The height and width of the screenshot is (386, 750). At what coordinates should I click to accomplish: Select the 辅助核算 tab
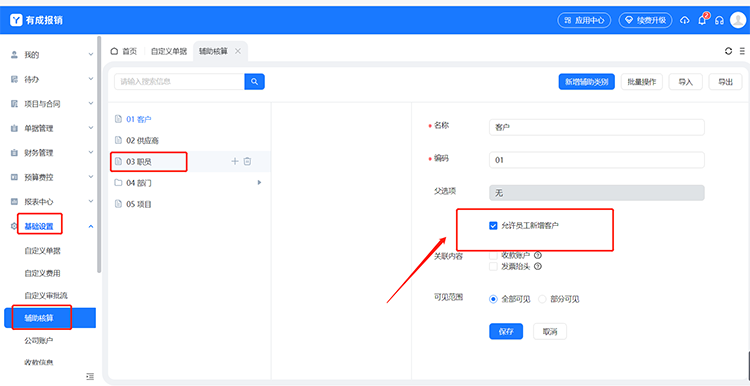click(213, 51)
